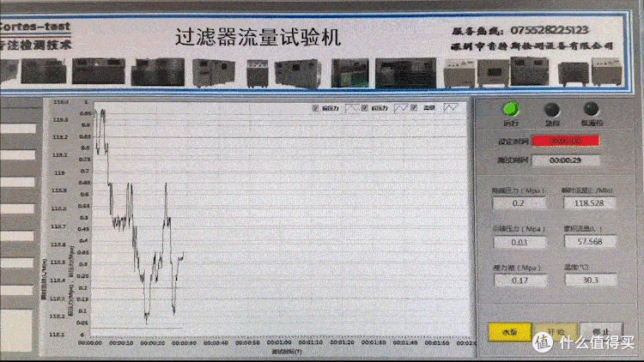Viewport: 644px width, 362px height.
Task: Click the pressure difference field showing 0.17
Action: (x=520, y=281)
